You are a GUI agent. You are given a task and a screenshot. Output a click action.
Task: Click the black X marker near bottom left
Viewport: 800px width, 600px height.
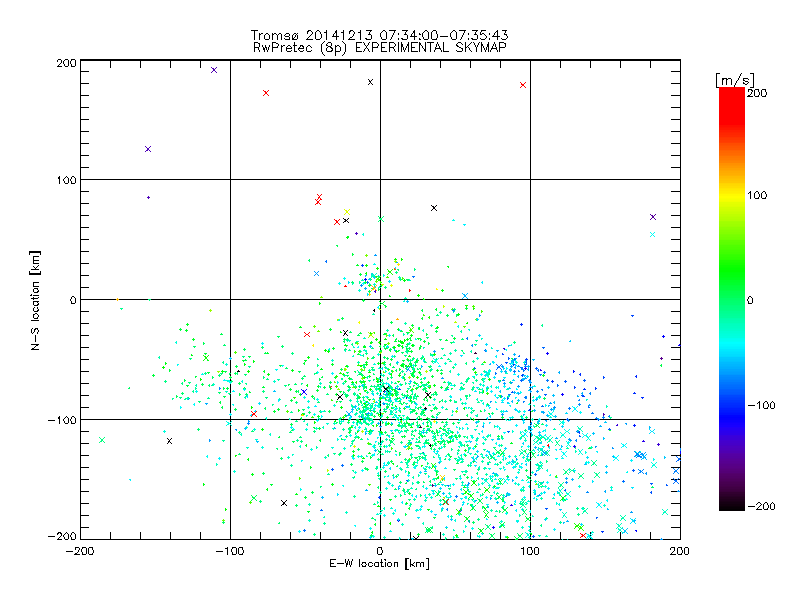point(169,441)
